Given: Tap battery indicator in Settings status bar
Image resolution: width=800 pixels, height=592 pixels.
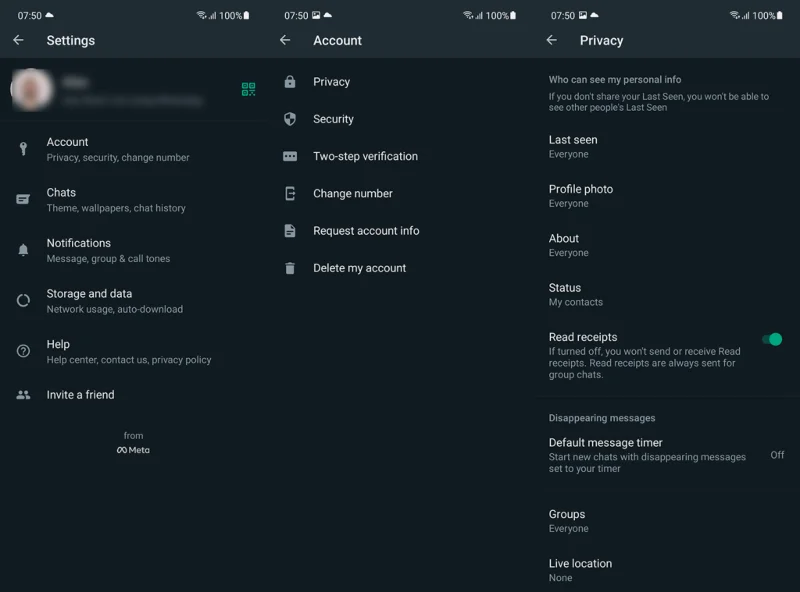Looking at the screenshot, I should (x=246, y=15).
